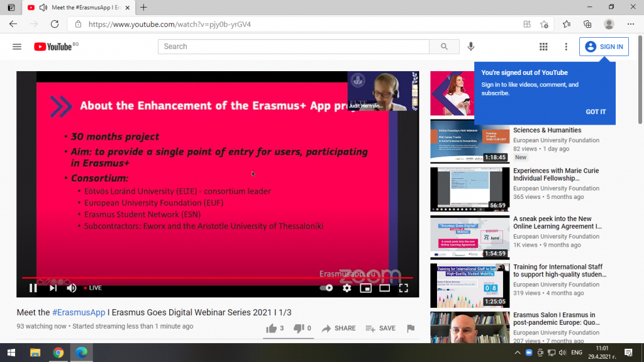Open the YouTube apps grid icon
Image resolution: width=644 pixels, height=362 pixels.
(543, 47)
